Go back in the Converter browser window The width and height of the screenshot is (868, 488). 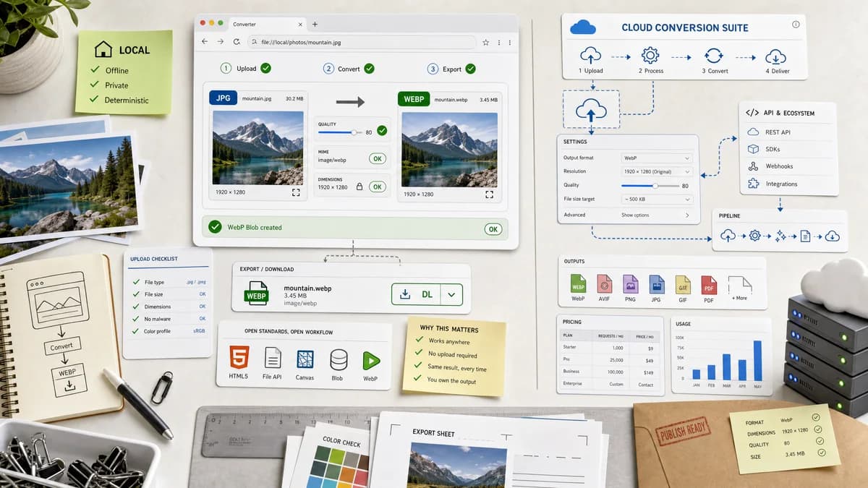click(205, 42)
